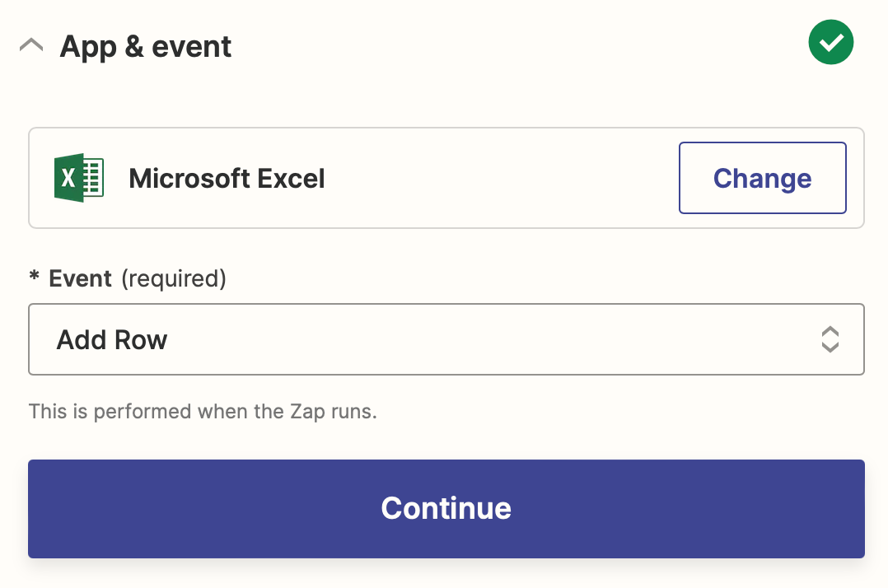Click the helper text about the Zap running
888x588 pixels.
click(x=203, y=411)
